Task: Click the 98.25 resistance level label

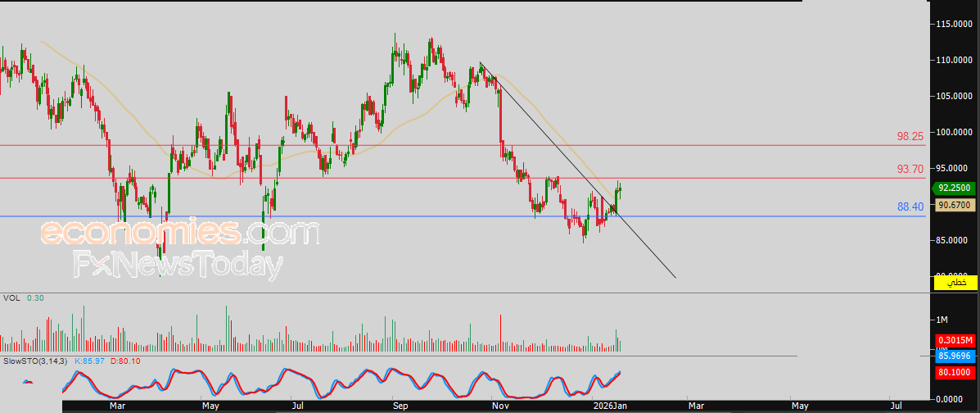Action: pyautogui.click(x=910, y=136)
